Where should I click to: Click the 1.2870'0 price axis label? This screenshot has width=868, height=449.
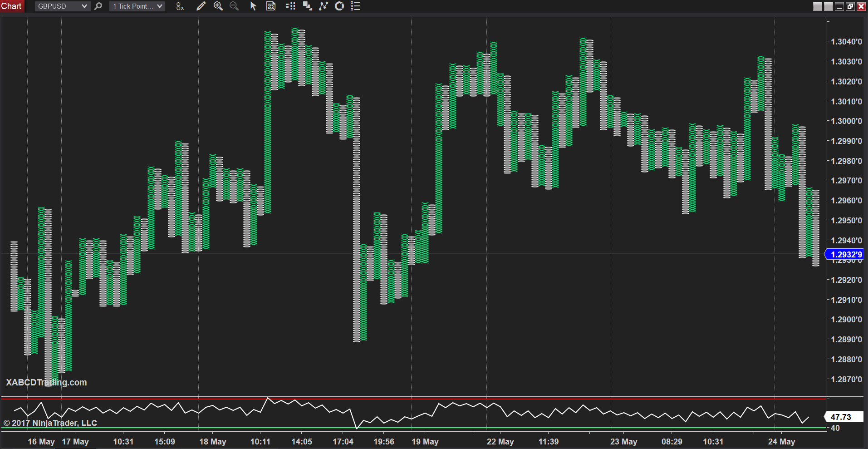pyautogui.click(x=847, y=380)
